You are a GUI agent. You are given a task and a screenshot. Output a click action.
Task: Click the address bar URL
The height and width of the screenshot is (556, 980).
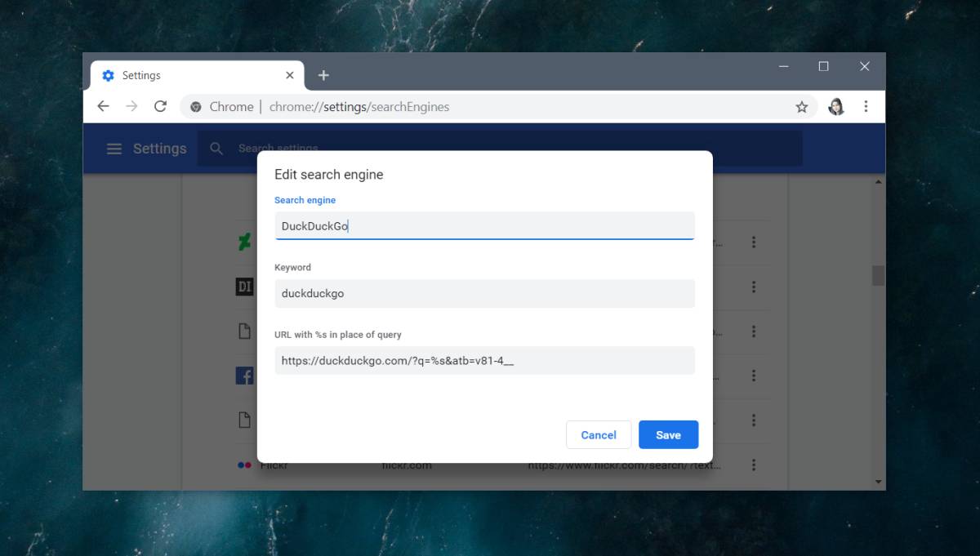coord(359,107)
